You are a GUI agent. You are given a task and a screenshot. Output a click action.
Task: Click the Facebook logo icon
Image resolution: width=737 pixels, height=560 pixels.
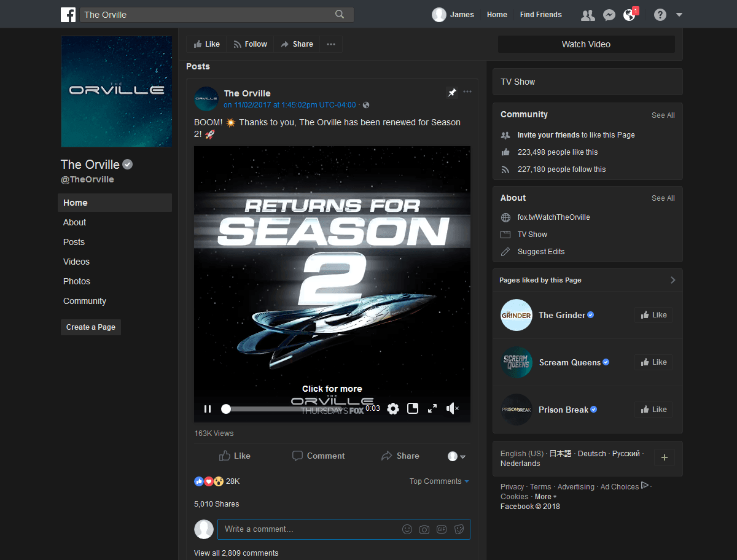(x=68, y=15)
